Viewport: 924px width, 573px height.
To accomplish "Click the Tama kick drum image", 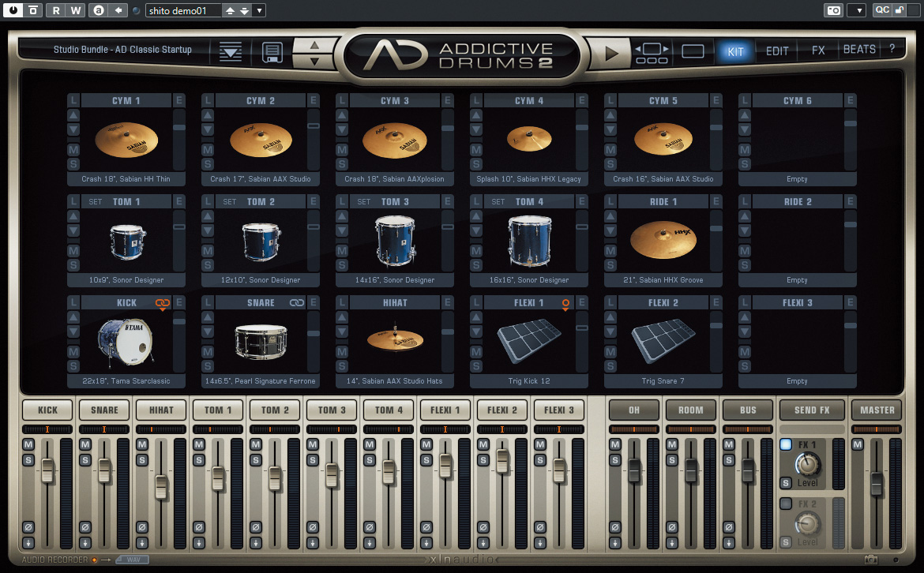I will point(125,342).
